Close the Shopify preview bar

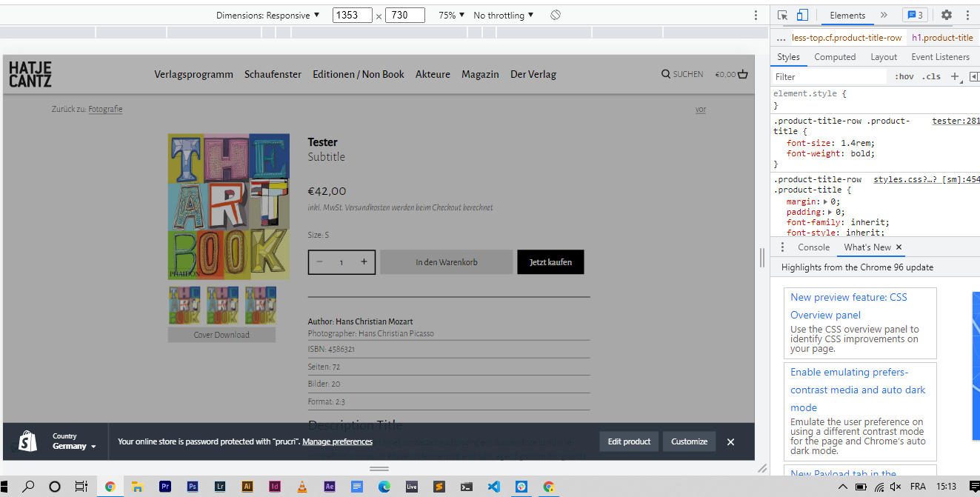pos(730,441)
